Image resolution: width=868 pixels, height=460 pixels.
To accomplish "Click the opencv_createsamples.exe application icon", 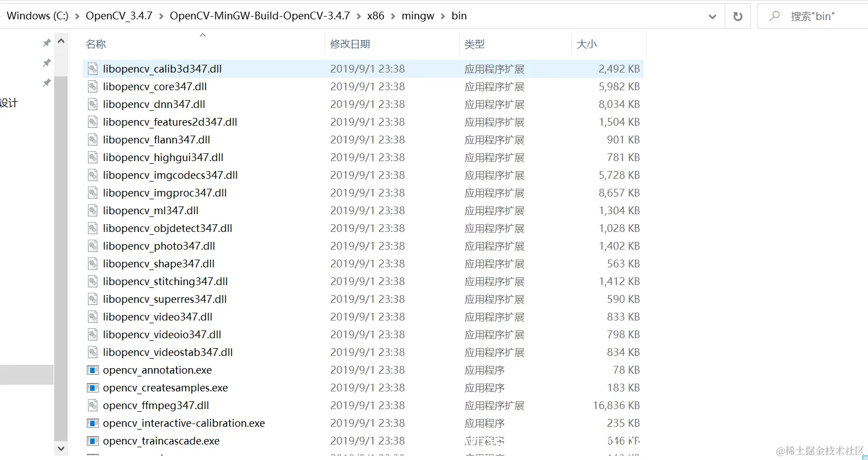I will point(93,387).
